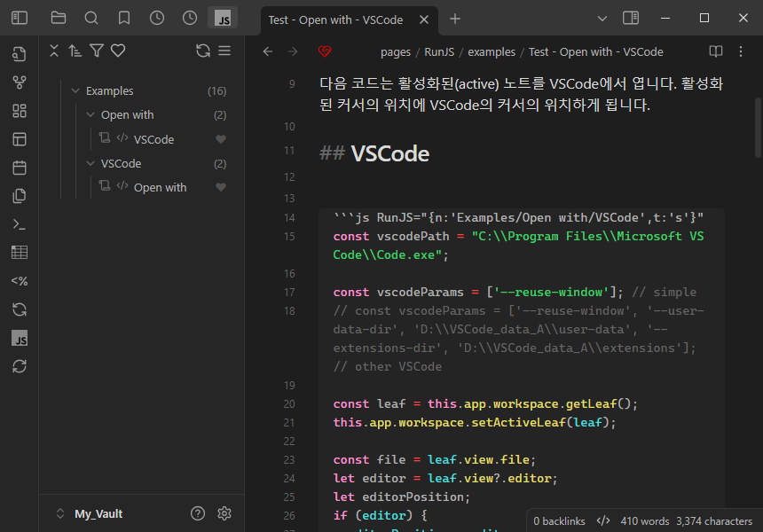Select the RunJS JS tab icon in top bar
The height and width of the screenshot is (532, 763).
pos(223,18)
